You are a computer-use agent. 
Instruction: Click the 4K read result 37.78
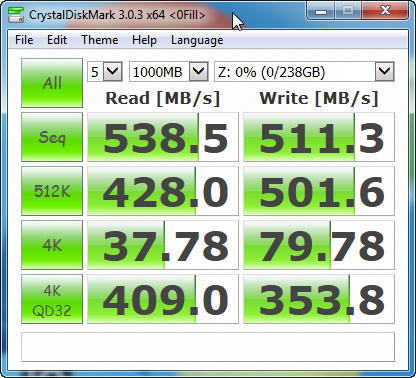[x=163, y=245]
